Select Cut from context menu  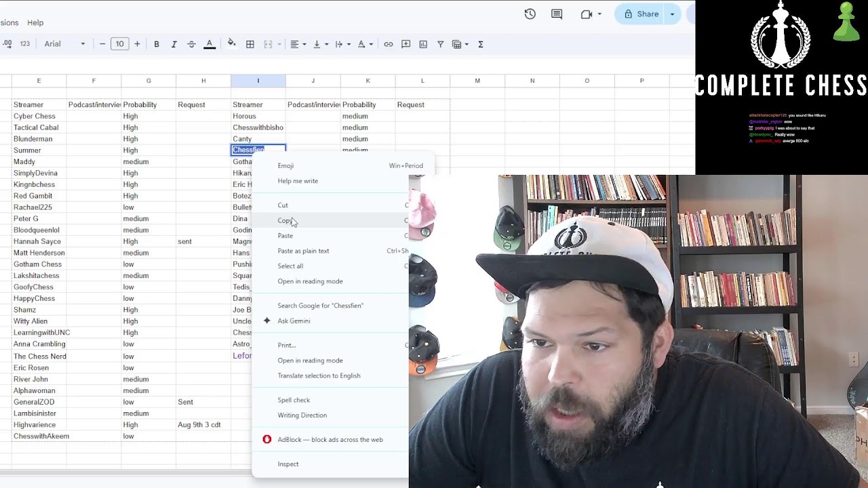(x=283, y=205)
